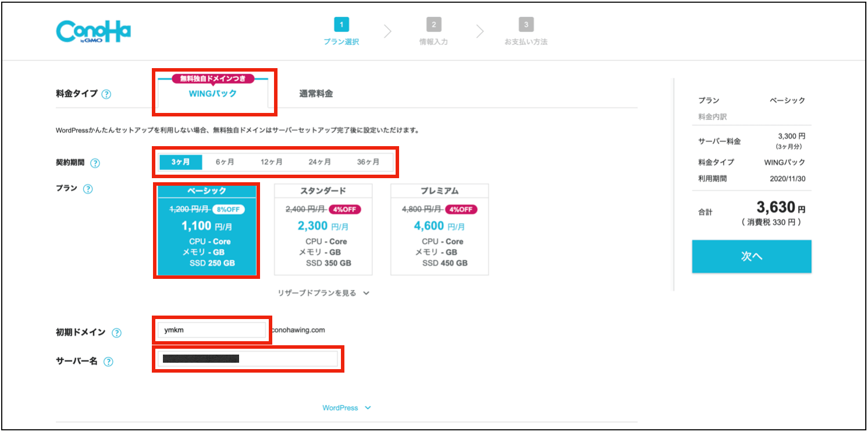The width and height of the screenshot is (868, 432).
Task: Select the プレミアム plan card
Action: (x=439, y=229)
